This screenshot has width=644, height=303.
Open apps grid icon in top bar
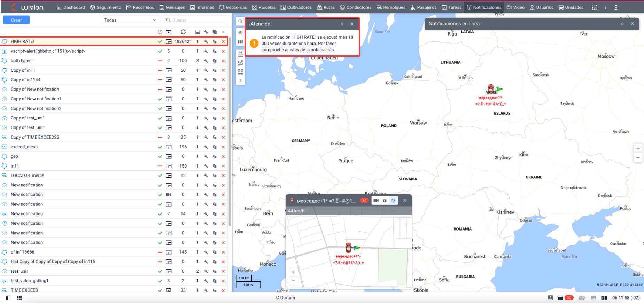pyautogui.click(x=595, y=7)
